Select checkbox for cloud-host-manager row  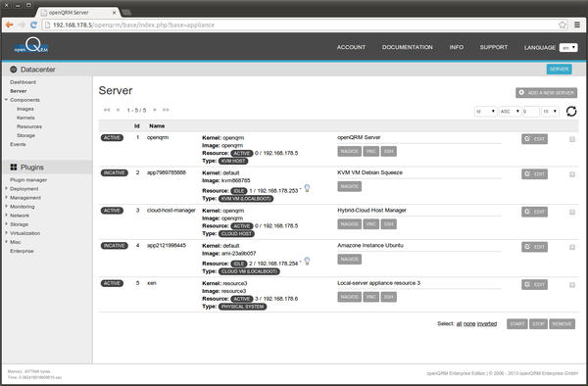[572, 212]
